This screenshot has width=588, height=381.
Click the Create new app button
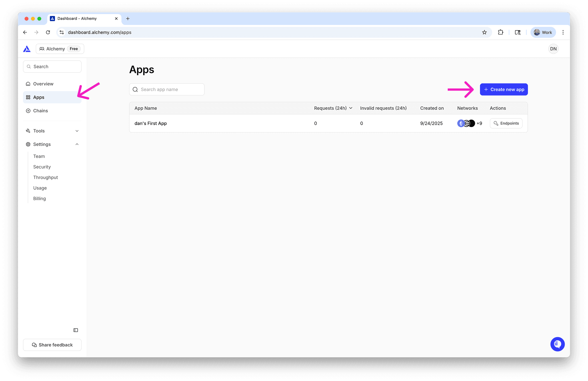tap(504, 89)
